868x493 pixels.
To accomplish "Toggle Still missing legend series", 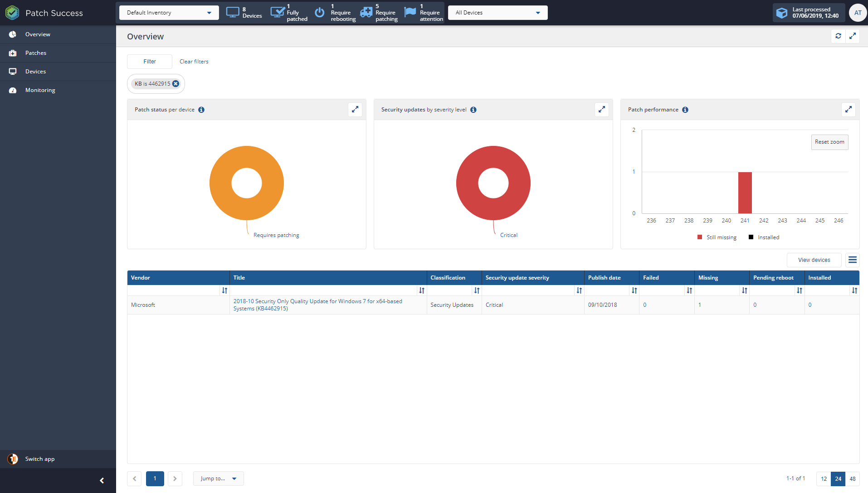I will point(717,237).
